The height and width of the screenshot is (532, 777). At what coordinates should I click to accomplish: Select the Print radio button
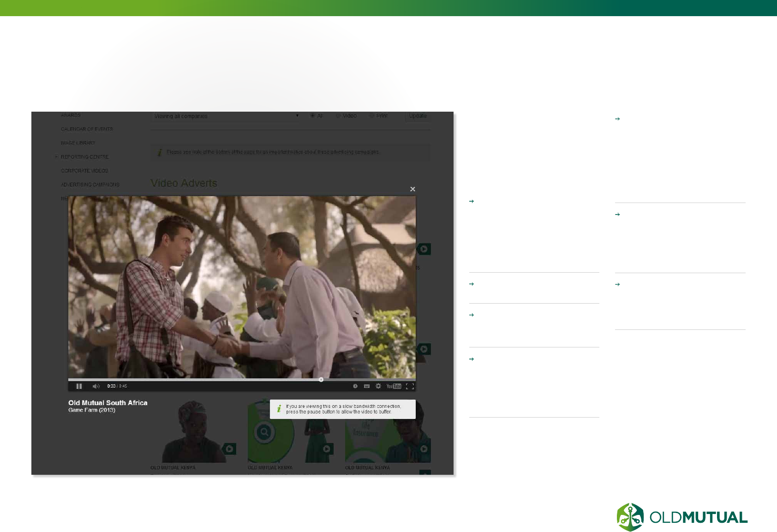point(372,116)
